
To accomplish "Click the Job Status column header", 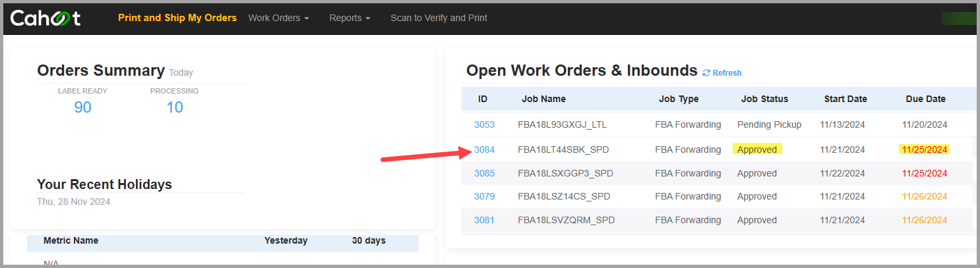I will [x=764, y=99].
